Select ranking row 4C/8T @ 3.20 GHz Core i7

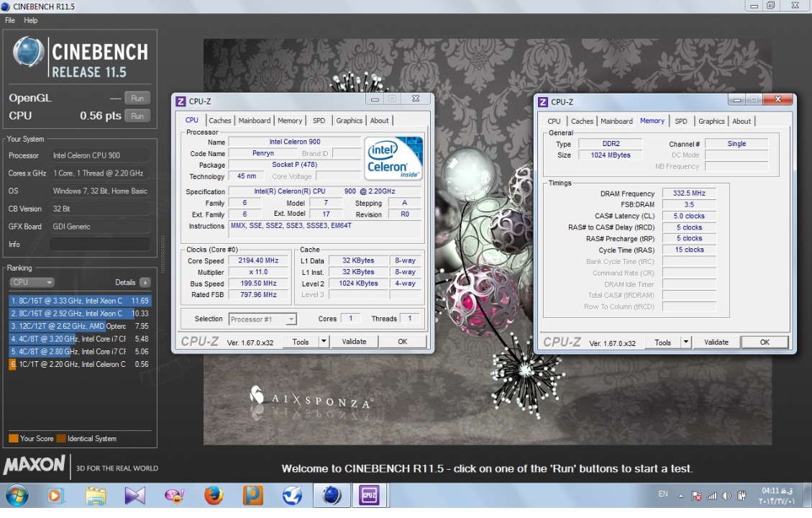tap(80, 339)
